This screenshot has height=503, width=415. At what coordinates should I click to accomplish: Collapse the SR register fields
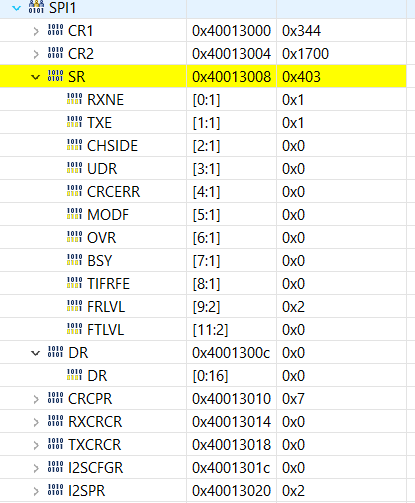coord(35,77)
